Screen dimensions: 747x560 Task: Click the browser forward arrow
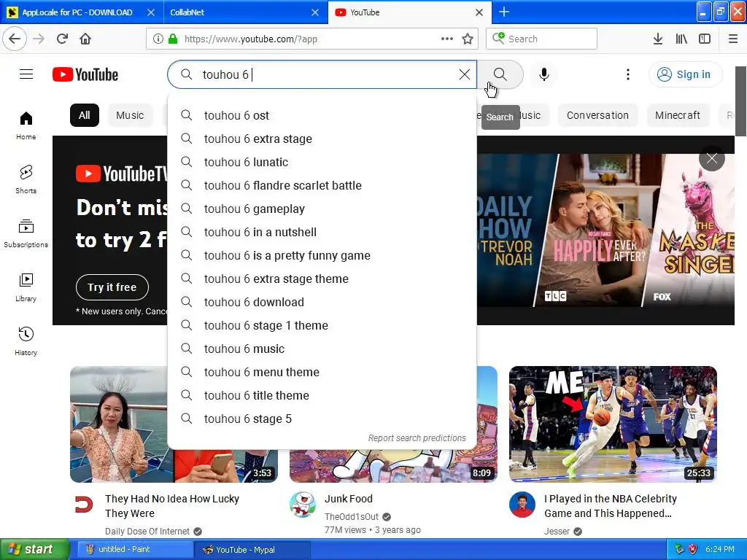(x=39, y=39)
